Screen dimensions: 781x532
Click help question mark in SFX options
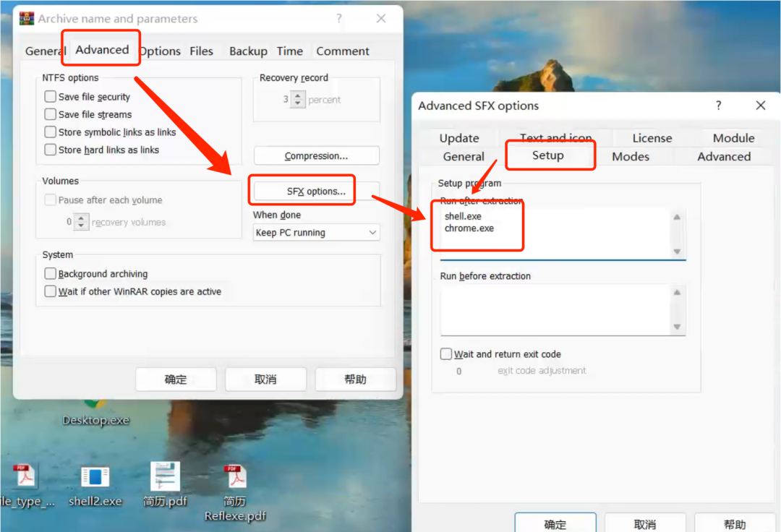click(x=718, y=106)
